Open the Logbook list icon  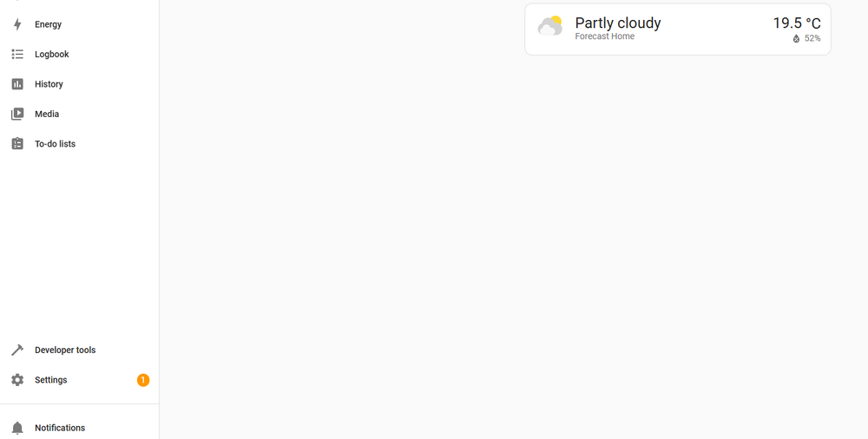17,55
